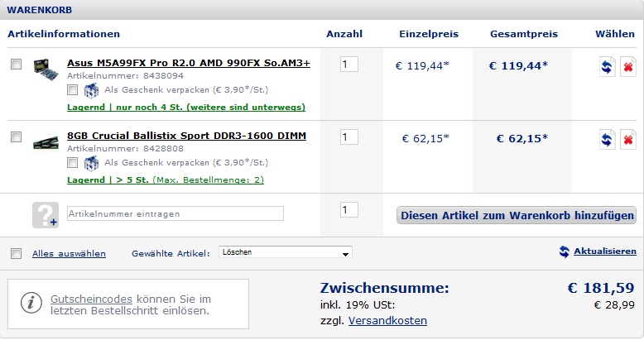The width and height of the screenshot is (644, 340).
Task: Open the Löschen dropdown for selected articles
Action: click(286, 252)
